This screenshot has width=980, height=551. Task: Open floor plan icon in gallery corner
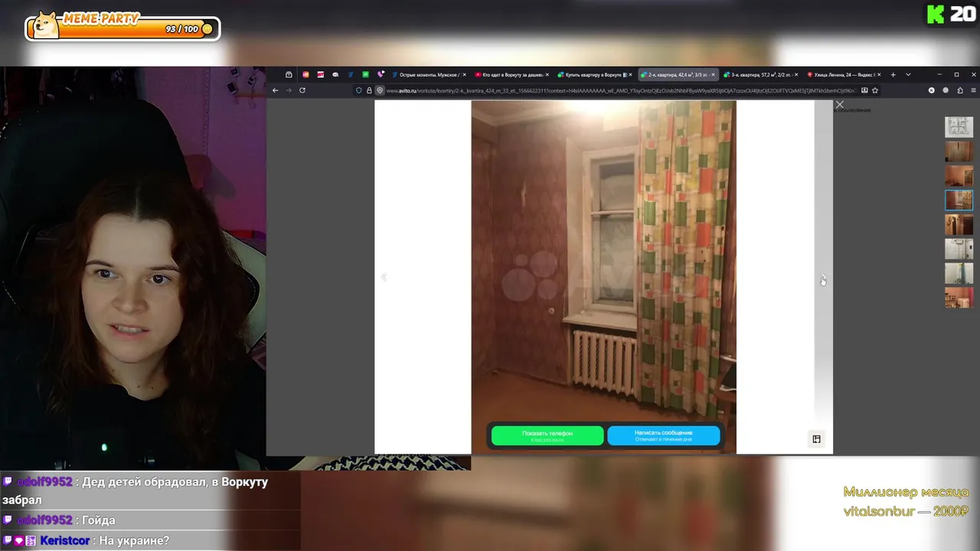pyautogui.click(x=816, y=439)
